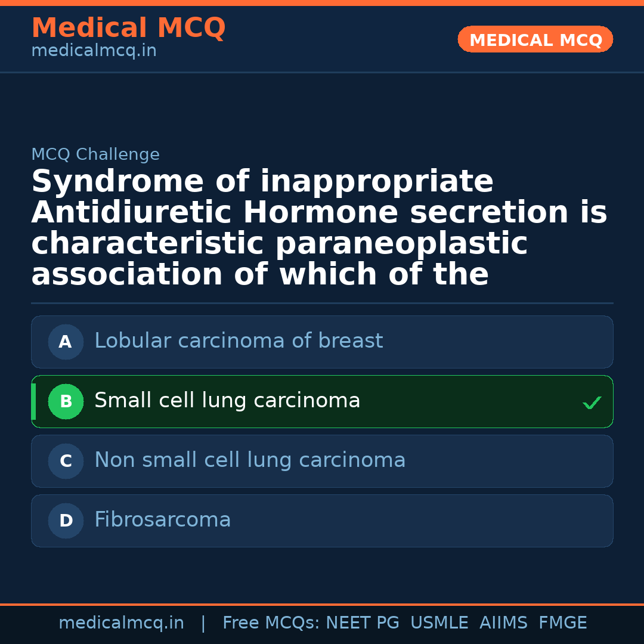Click "USMLE" in the footer
The height and width of the screenshot is (644, 644).
click(x=439, y=623)
